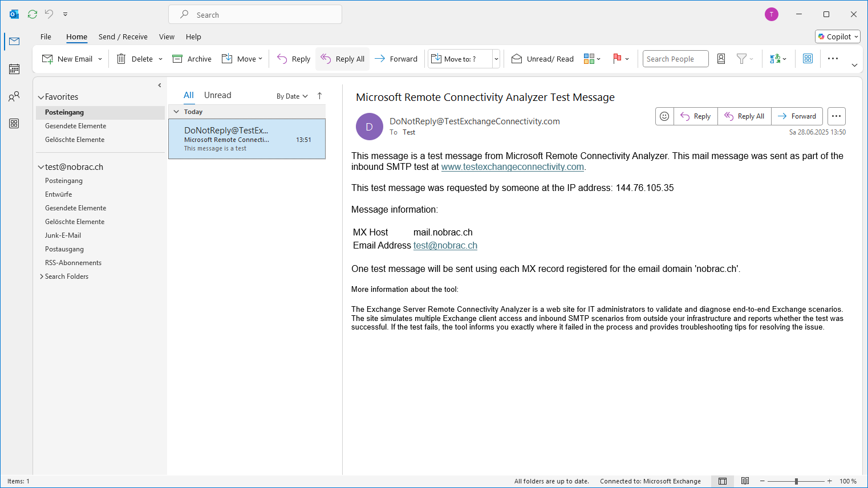Select Posteingang under Favorites
This screenshot has width=868, height=488.
pyautogui.click(x=100, y=112)
